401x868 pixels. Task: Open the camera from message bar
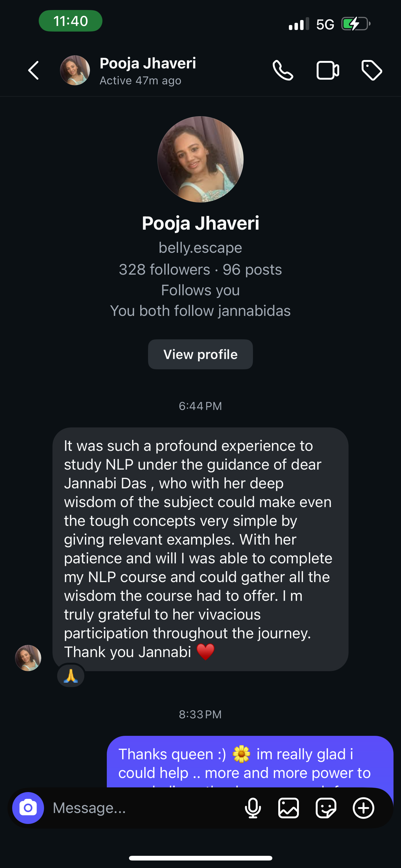point(28,808)
